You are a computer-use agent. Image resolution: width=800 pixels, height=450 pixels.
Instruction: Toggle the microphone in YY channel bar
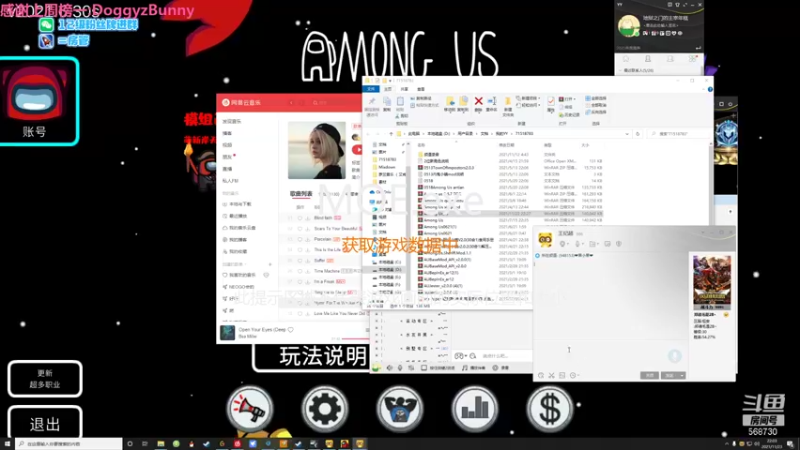pos(400,368)
